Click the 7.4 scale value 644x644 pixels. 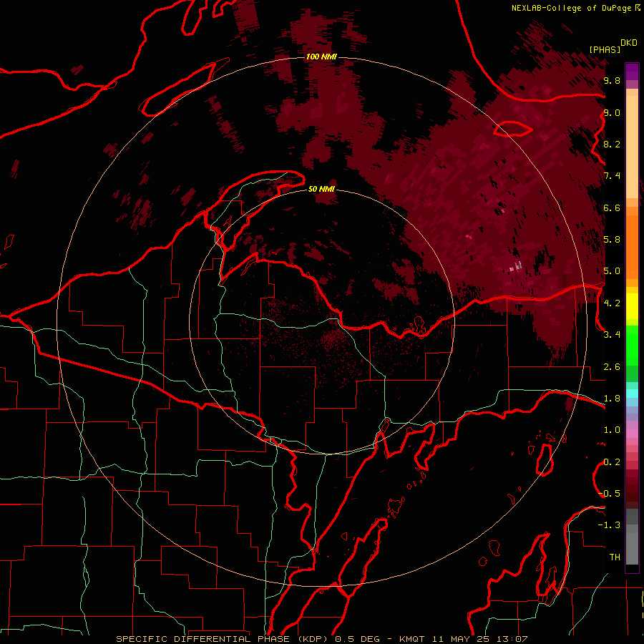612,176
